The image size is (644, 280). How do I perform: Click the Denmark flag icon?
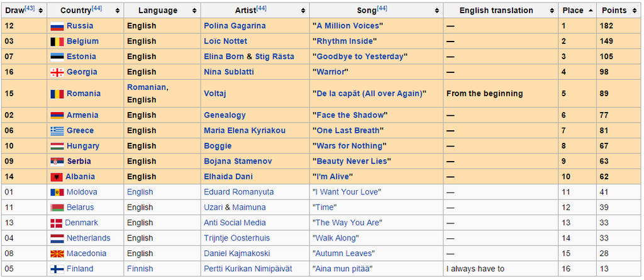pyautogui.click(x=56, y=223)
